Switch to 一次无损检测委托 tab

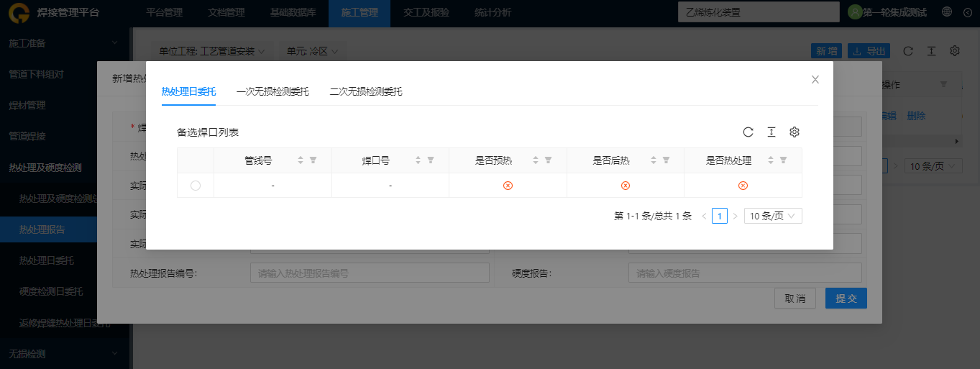point(273,91)
